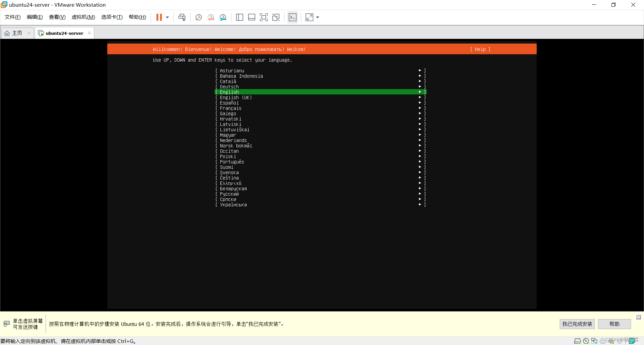644x345 pixels.
Task: Select Polski language row
Action: pos(320,156)
